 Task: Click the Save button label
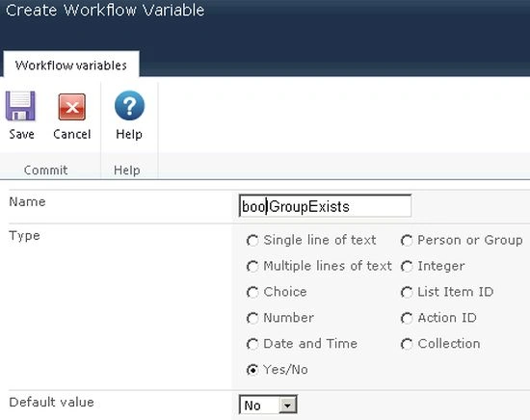click(21, 134)
